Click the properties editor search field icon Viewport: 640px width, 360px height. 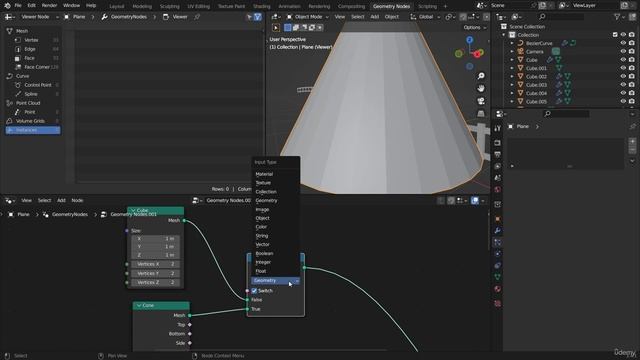[548, 114]
